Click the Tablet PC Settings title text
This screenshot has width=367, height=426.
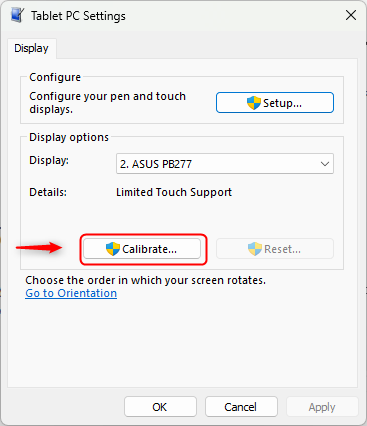(x=78, y=16)
